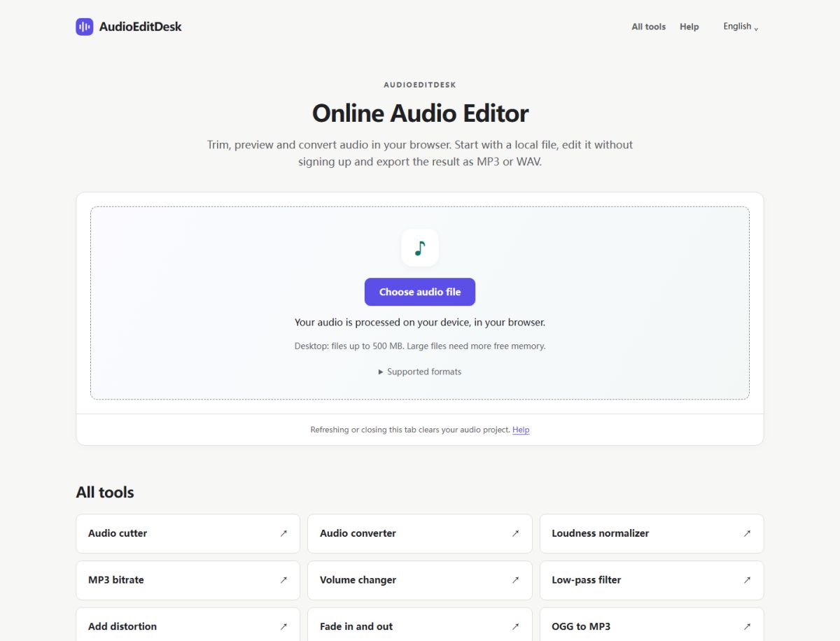840x641 pixels.
Task: Open the Volume changer tool card
Action: [x=420, y=580]
